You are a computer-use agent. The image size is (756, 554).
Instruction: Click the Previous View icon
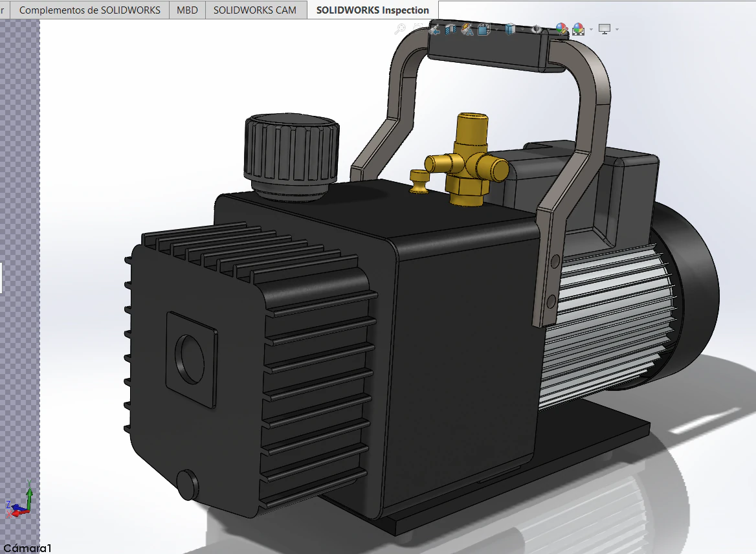434,30
